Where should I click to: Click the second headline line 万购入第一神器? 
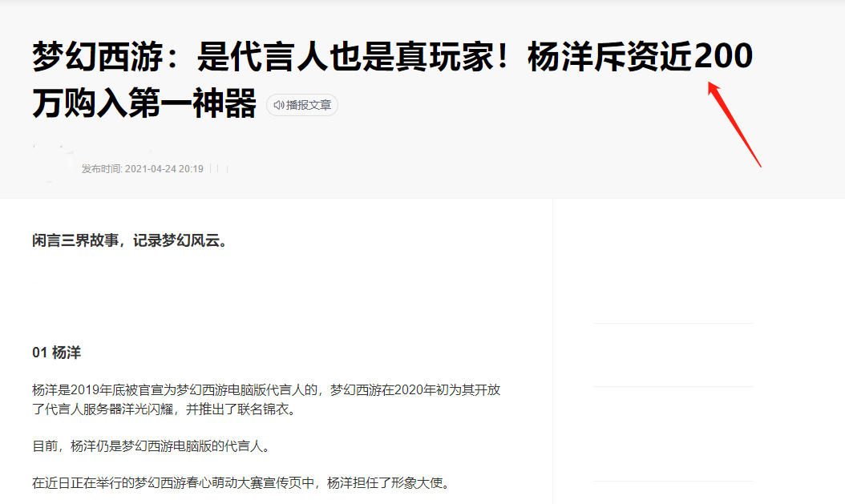144,103
